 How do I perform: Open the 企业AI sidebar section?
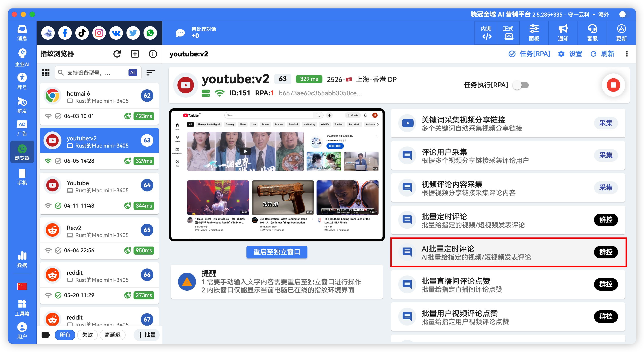22,58
